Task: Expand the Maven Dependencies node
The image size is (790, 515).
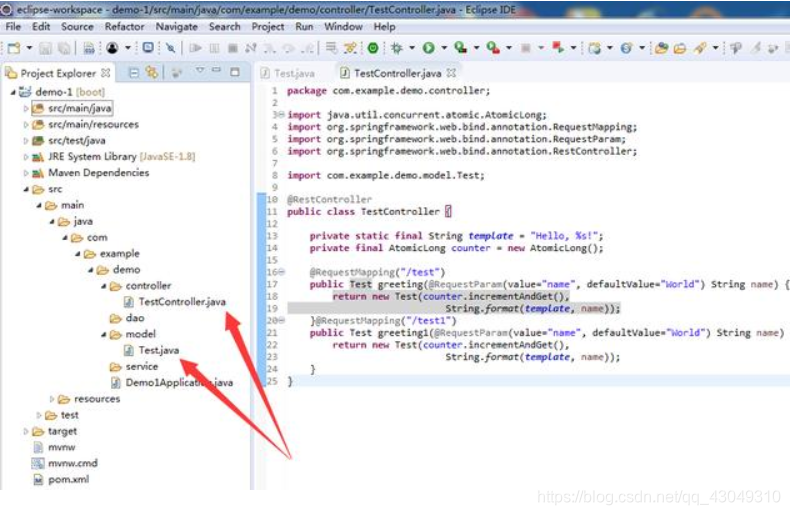Action: (x=26, y=173)
